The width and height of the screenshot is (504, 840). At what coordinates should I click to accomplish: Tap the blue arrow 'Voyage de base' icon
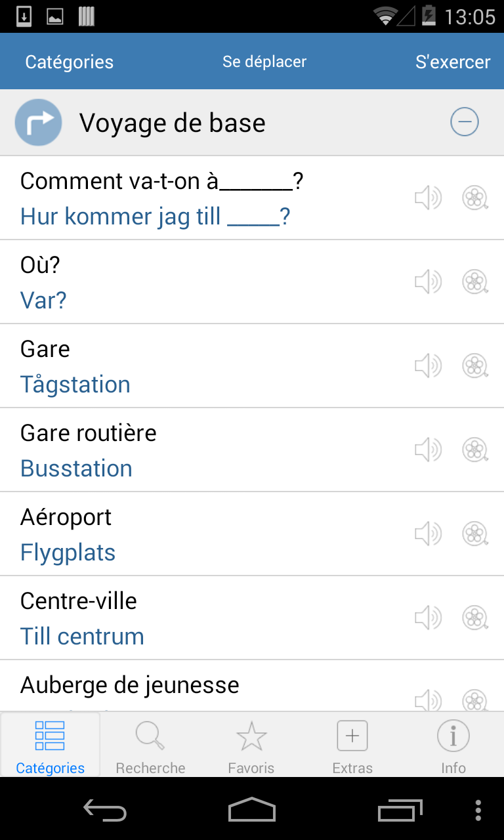[38, 122]
